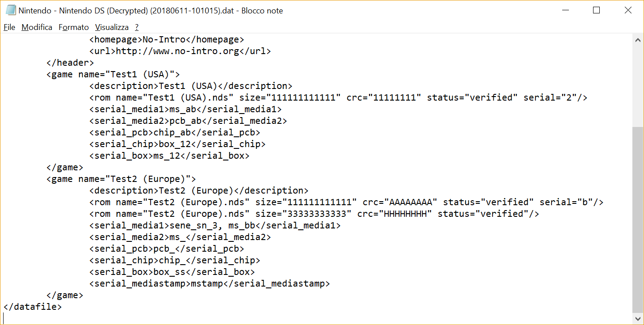Image resolution: width=644 pixels, height=325 pixels.
Task: Open the ? help menu
Action: [137, 27]
